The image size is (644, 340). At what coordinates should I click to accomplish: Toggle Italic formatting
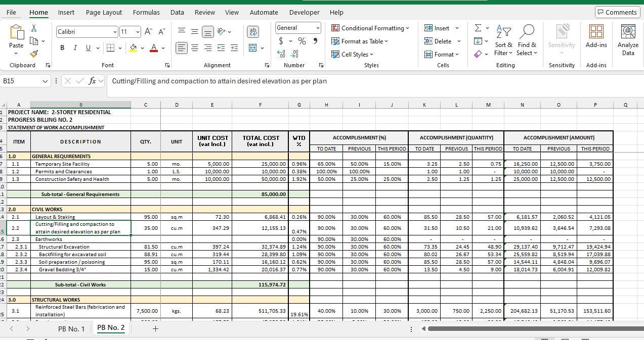(x=75, y=48)
